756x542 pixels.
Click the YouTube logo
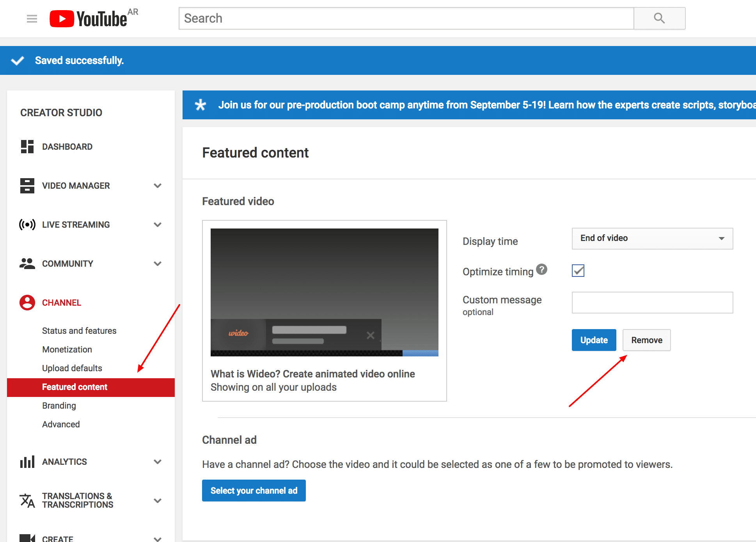click(89, 19)
